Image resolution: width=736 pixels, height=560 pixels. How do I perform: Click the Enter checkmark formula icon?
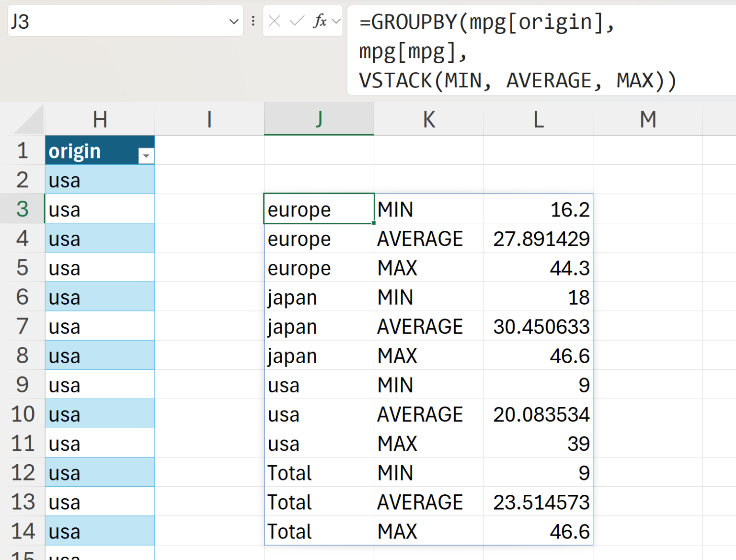pyautogui.click(x=297, y=21)
